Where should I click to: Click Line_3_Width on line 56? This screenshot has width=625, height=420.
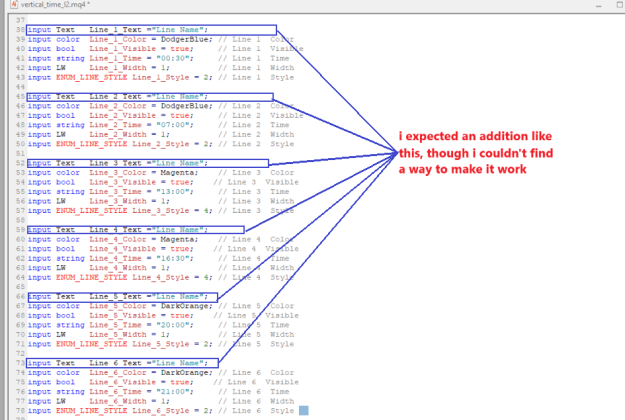tap(118, 201)
